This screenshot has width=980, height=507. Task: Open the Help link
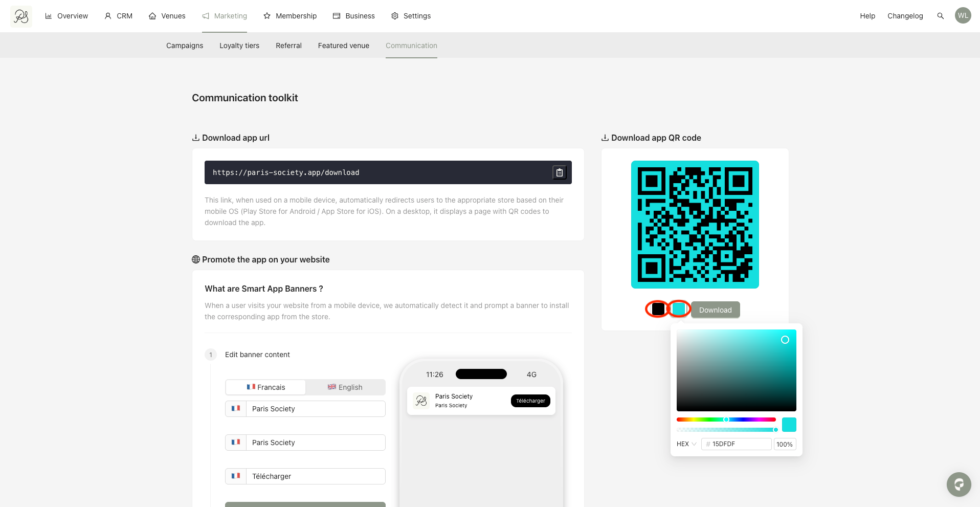pos(867,16)
